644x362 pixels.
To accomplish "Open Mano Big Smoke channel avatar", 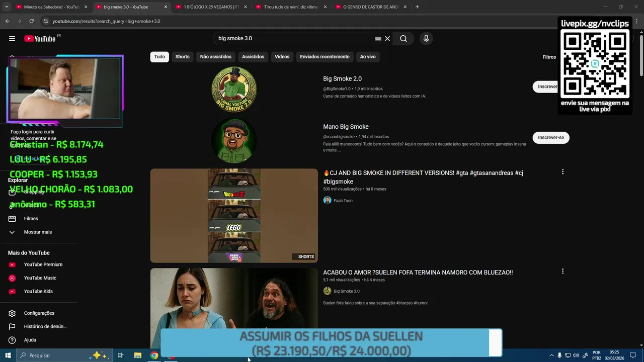I will pos(234,141).
